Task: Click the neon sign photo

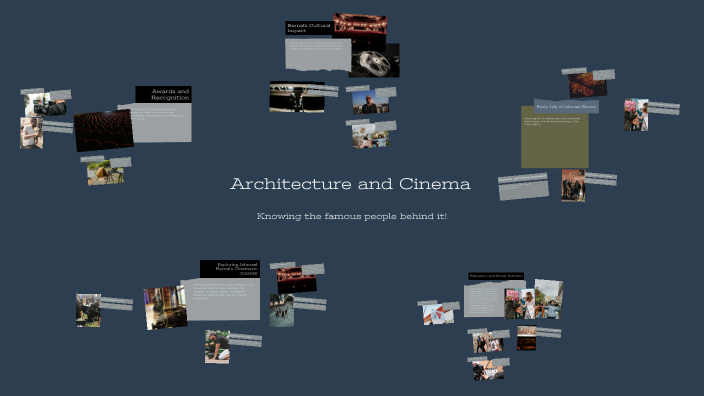Action: click(x=587, y=85)
